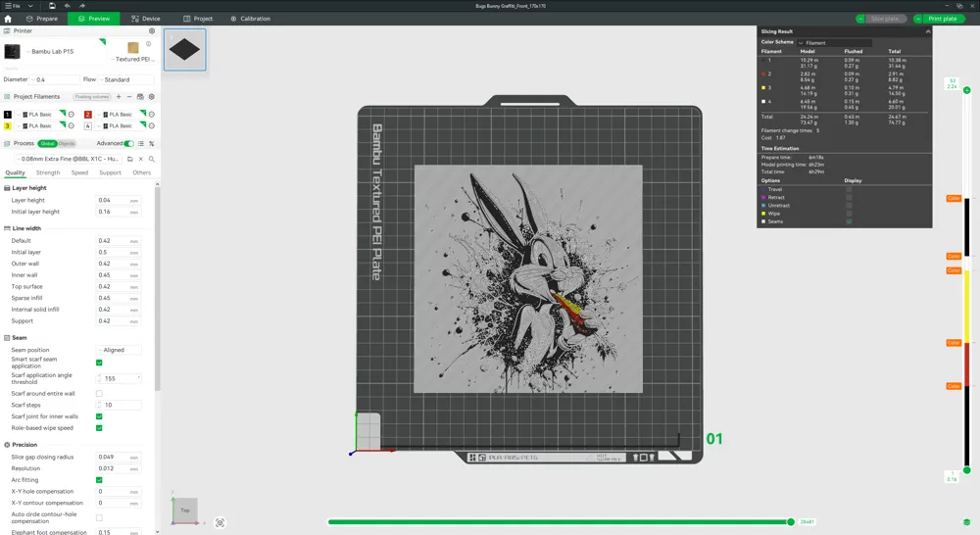The width and height of the screenshot is (980, 535).
Task: Open the Flow Standard dropdown
Action: [x=126, y=79]
